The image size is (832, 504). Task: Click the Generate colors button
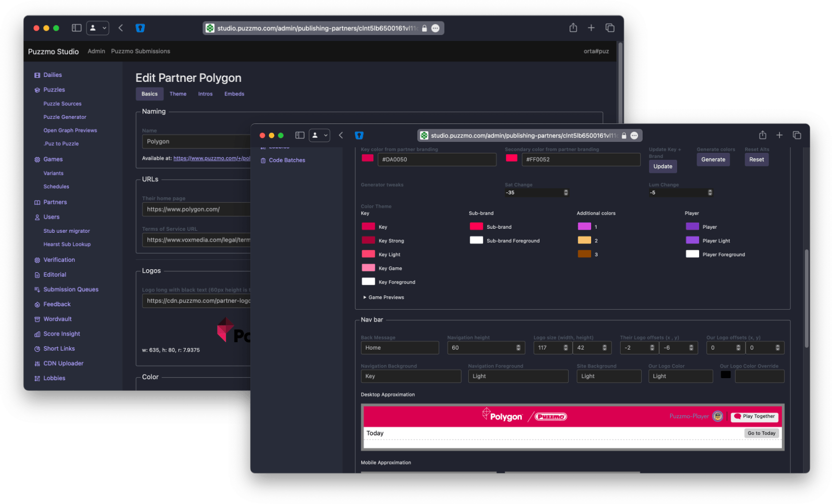(x=713, y=159)
